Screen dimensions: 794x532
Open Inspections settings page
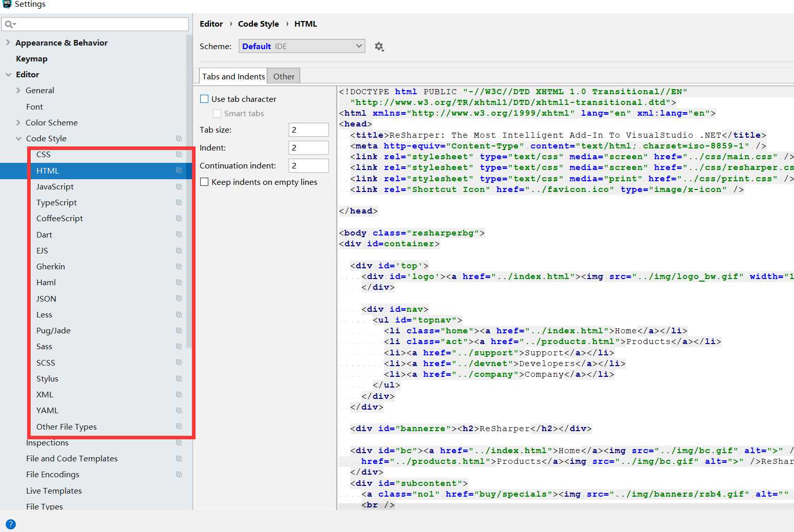click(47, 442)
